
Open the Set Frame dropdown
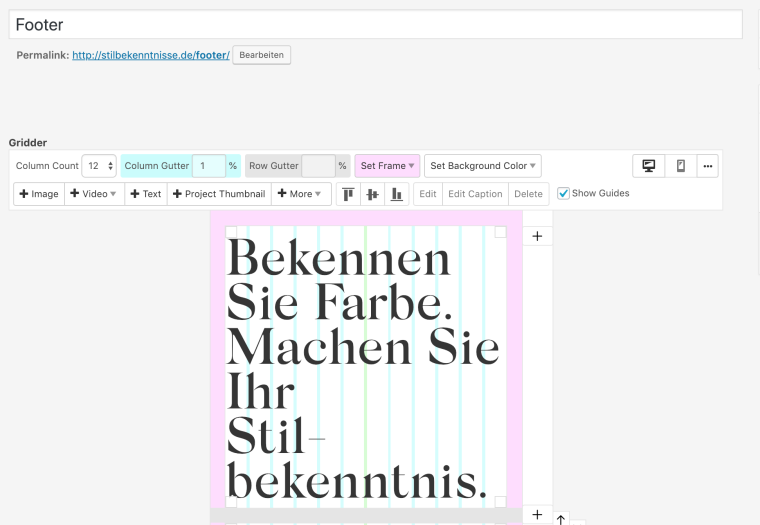coord(387,166)
